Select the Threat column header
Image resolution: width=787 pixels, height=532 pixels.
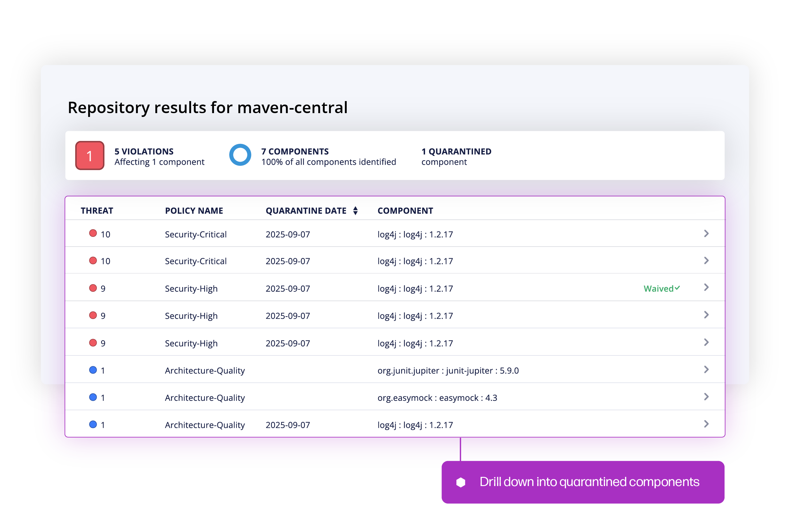97,210
